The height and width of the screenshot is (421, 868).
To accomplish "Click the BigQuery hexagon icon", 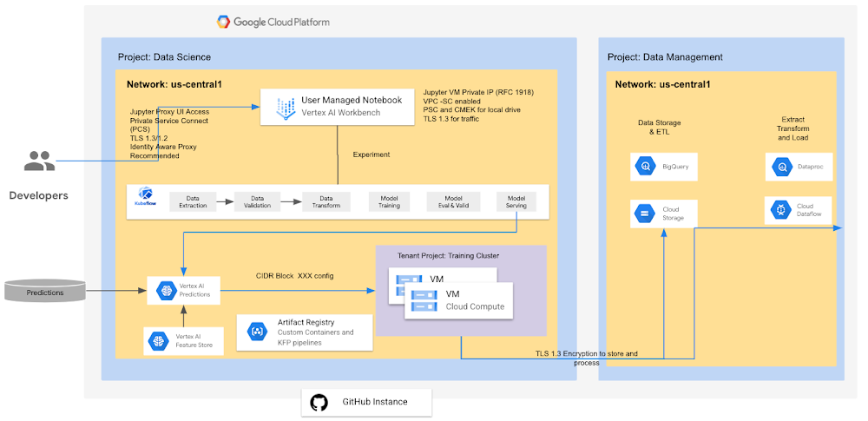I will pos(646,166).
